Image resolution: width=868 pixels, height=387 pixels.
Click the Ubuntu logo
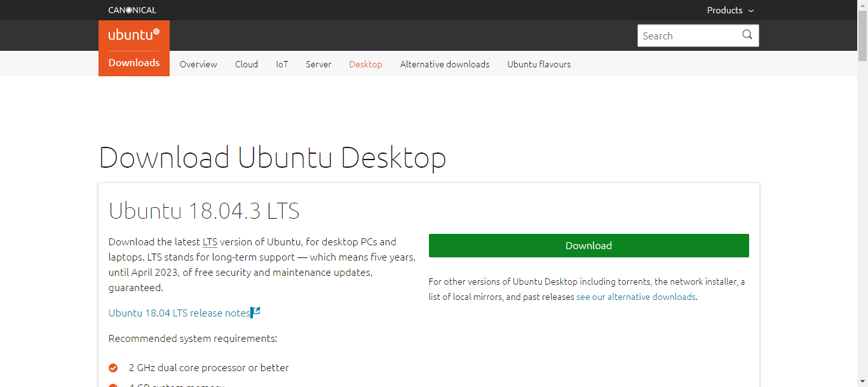click(x=134, y=34)
